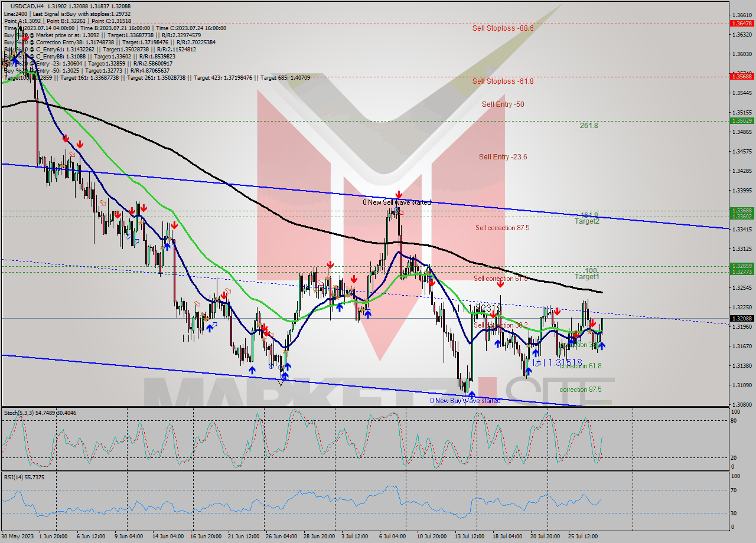Click the Stoch(5,3,3) indicator label
Screen dimensions: 756x543
coord(39,413)
